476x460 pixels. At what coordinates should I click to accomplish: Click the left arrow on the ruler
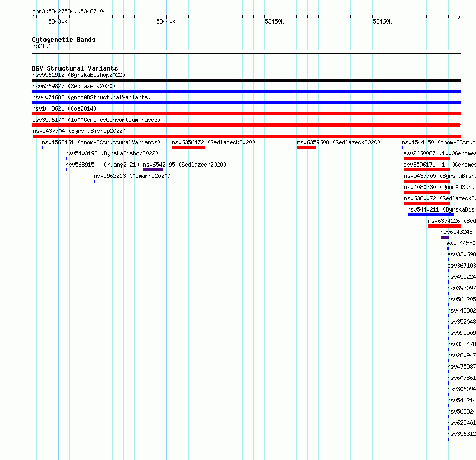[33, 17]
